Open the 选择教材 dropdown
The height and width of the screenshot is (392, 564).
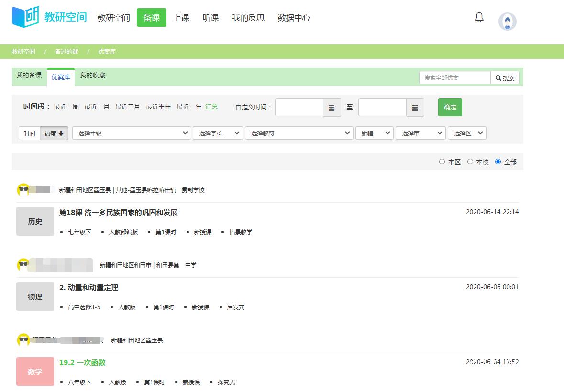tap(299, 133)
